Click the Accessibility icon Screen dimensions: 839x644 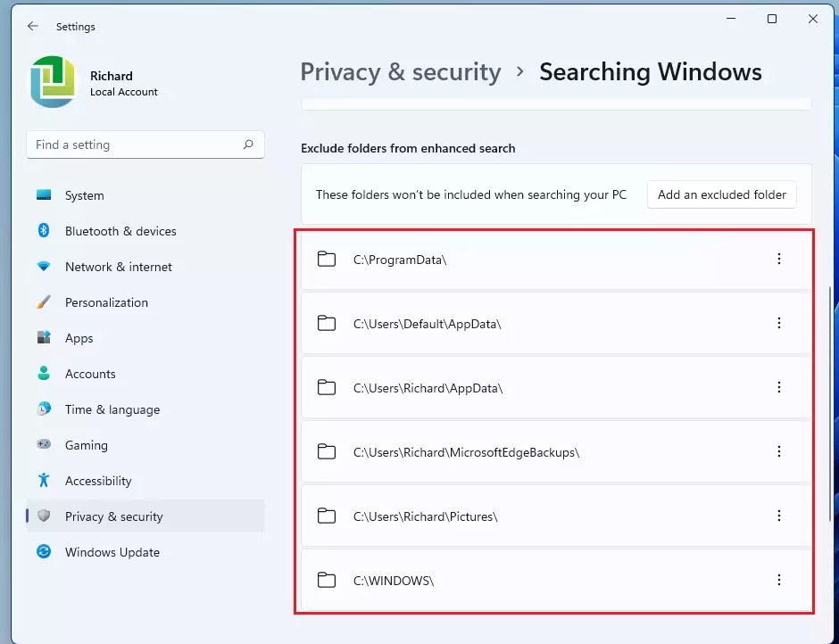click(43, 481)
